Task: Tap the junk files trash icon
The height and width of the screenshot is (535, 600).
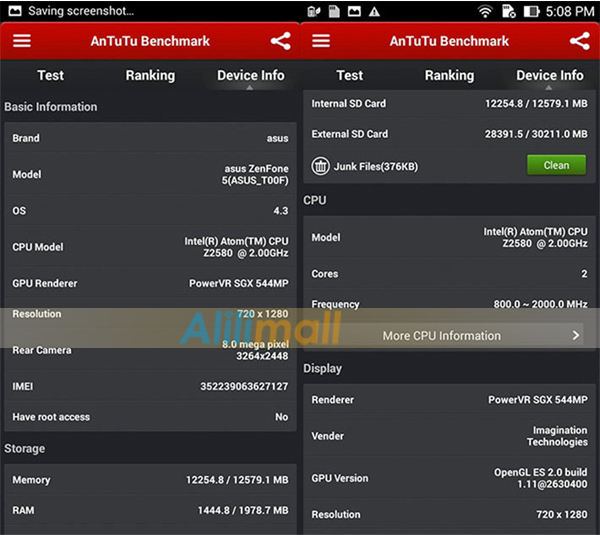Action: click(x=320, y=166)
